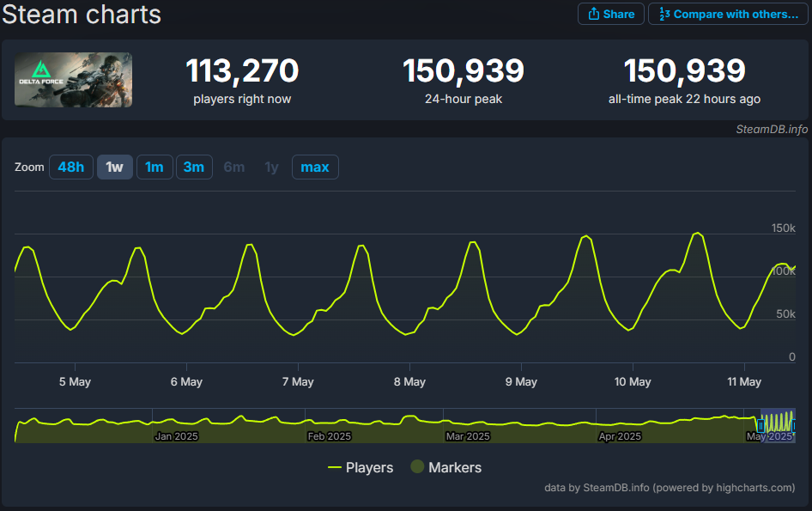Viewport: 812px width, 511px height.
Task: Click Apr 2025 in the navigator timeline
Action: 620,436
